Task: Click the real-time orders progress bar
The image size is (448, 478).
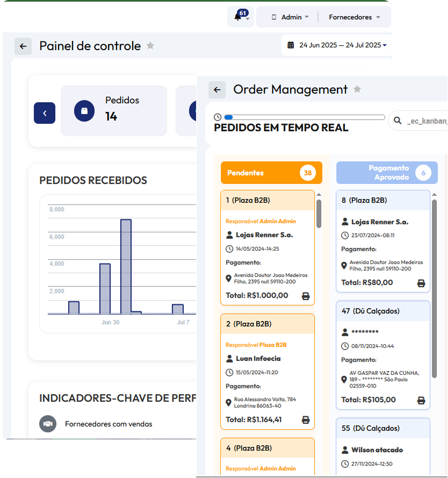Action: [305, 117]
